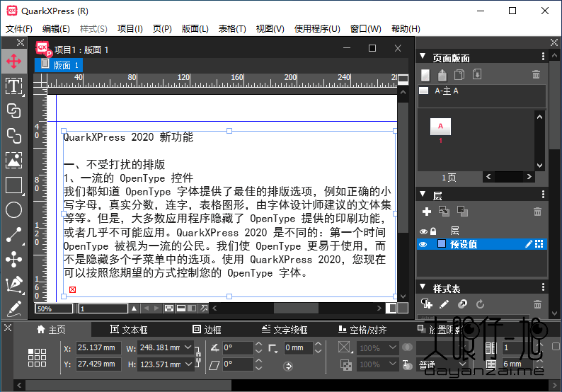The width and height of the screenshot is (562, 392).
Task: Open the H height units dropdown
Action: point(188,364)
